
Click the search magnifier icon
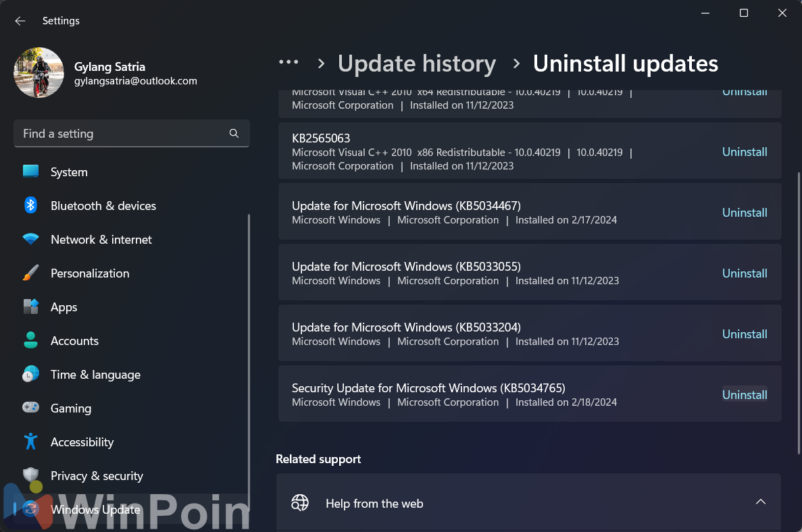click(x=234, y=134)
